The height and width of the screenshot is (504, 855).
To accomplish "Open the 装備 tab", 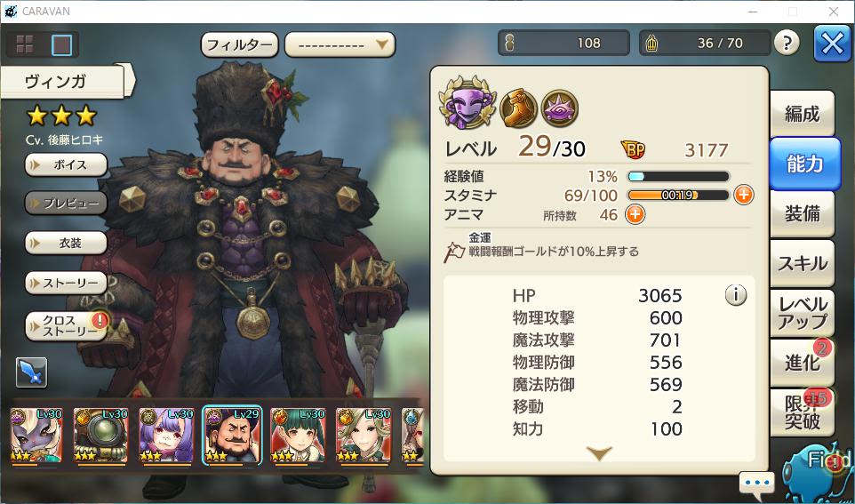I will pos(802,214).
